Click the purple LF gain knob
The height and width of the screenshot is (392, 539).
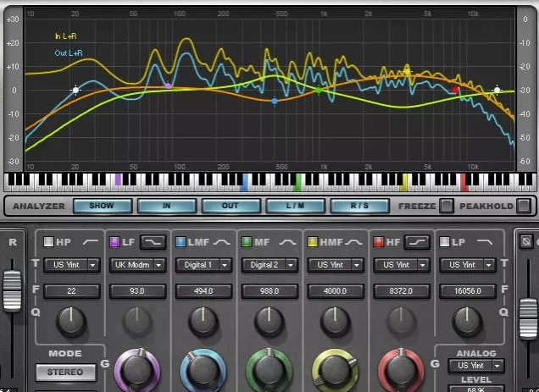(x=137, y=371)
